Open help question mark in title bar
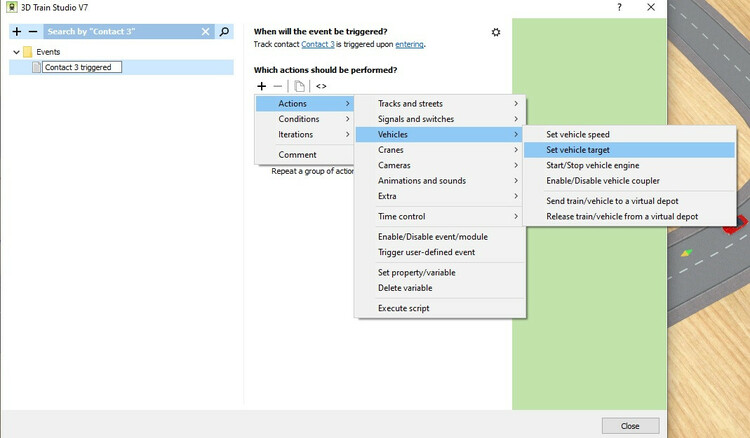The height and width of the screenshot is (438, 750). (x=619, y=7)
